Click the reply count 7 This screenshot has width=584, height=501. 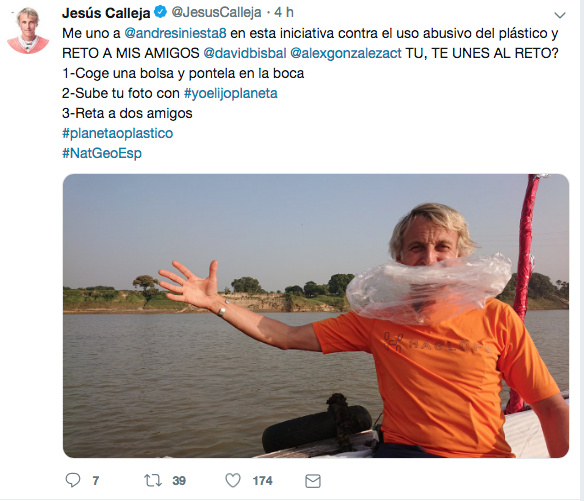coord(96,481)
